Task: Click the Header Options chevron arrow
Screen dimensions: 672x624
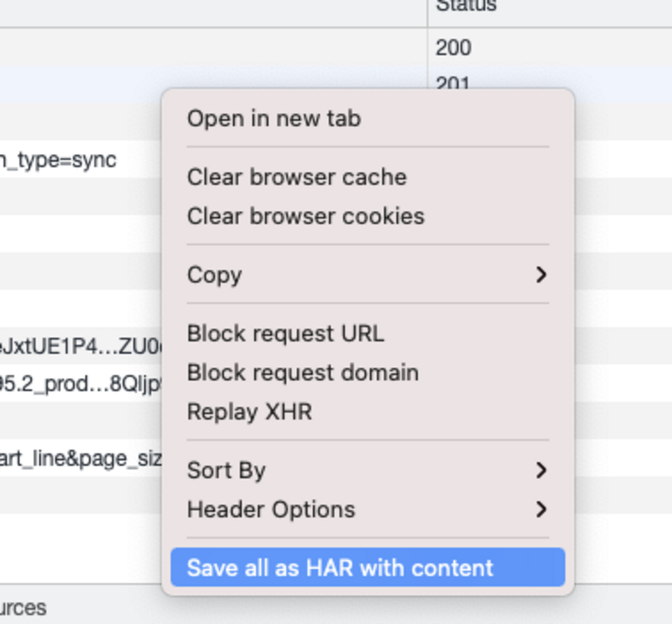Action: click(x=541, y=510)
